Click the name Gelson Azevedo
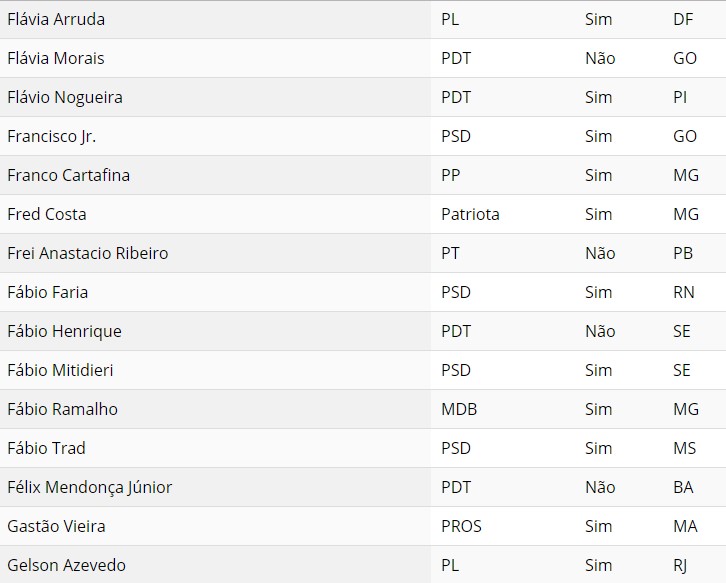Screen dimensions: 726x583 point(67,565)
